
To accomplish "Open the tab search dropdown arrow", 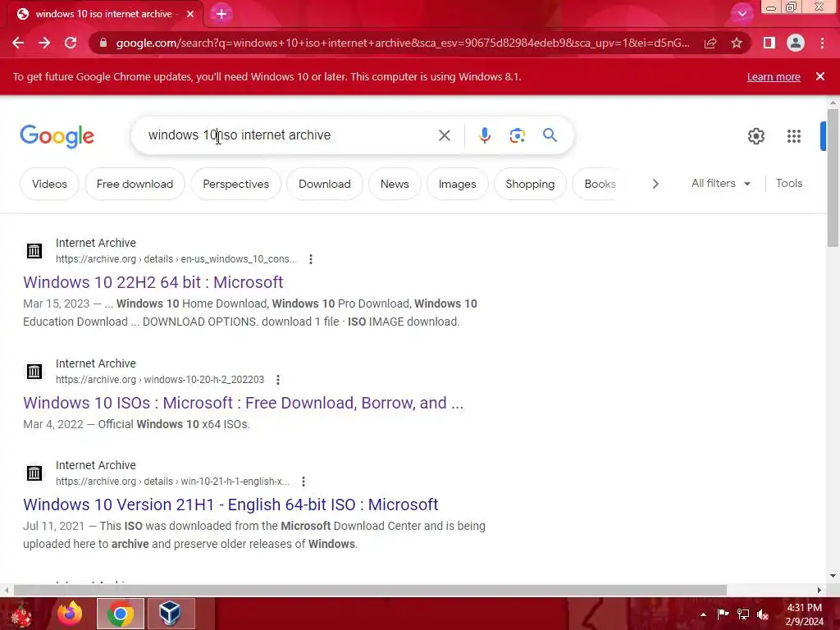I will 742,14.
